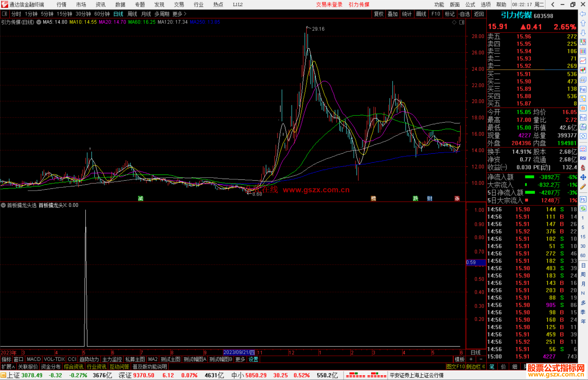Click the 设置 indicator settings link

[x=253, y=359]
